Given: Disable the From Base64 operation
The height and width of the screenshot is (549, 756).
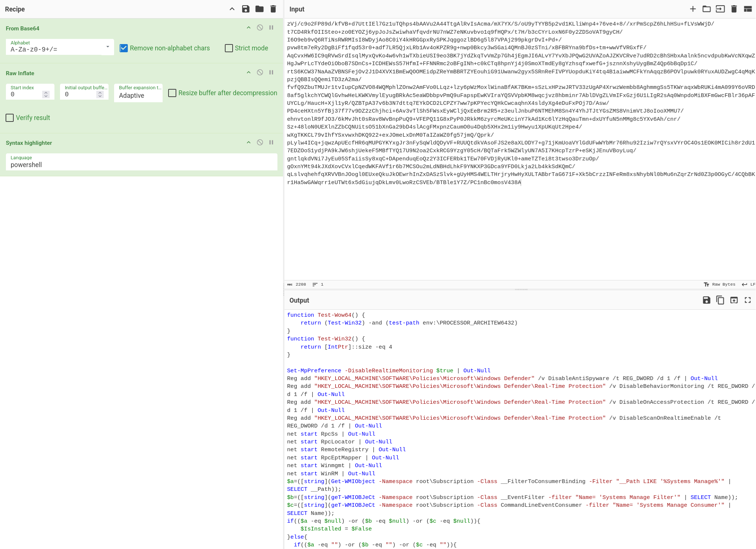Looking at the screenshot, I should tap(260, 28).
